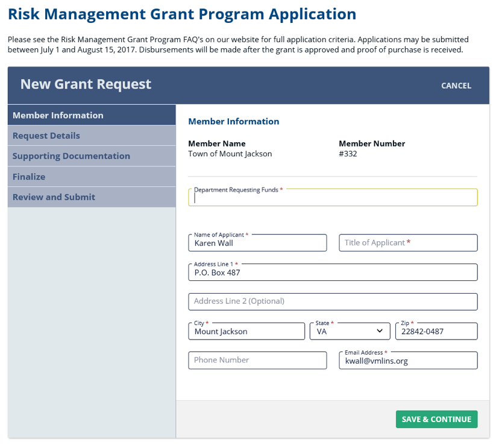Open the Request Details step
499x448 pixels.
pos(92,136)
